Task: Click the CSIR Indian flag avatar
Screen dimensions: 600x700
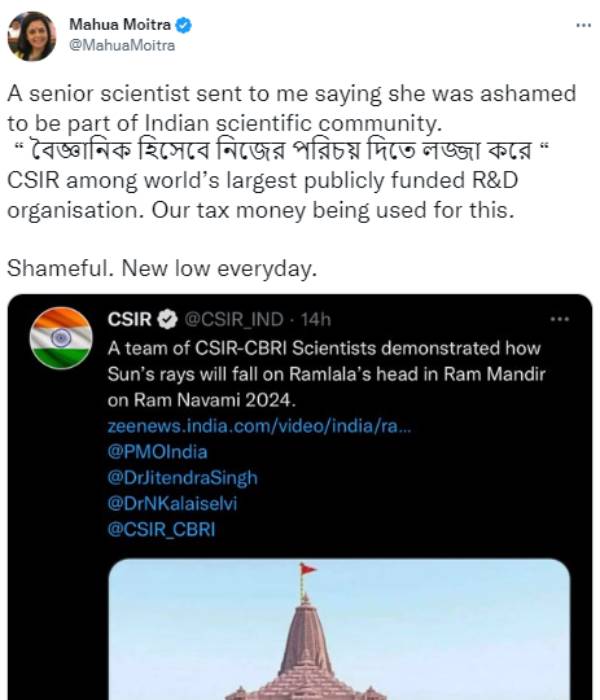Action: point(61,336)
